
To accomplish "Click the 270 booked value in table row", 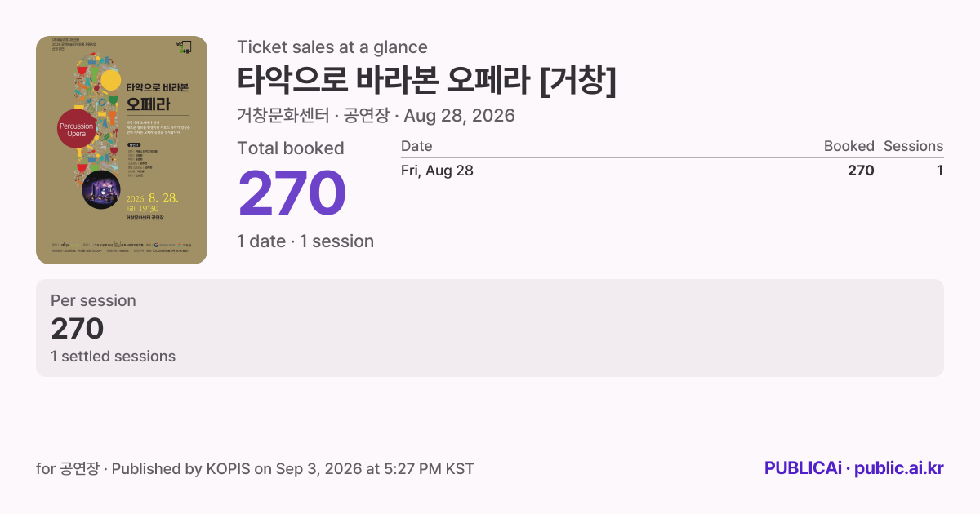I will [x=861, y=171].
